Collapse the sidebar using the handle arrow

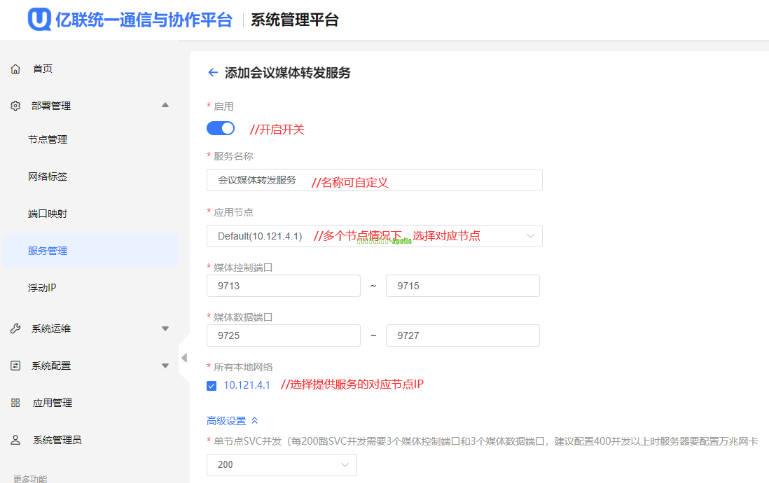[184, 358]
